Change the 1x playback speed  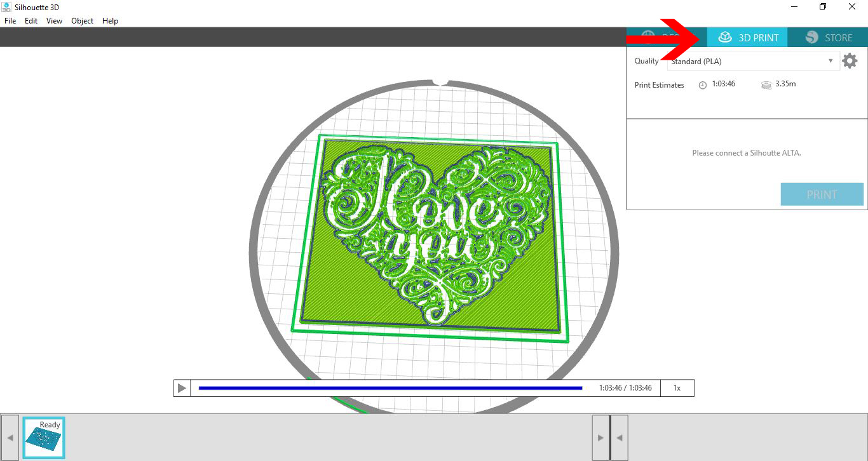[677, 388]
